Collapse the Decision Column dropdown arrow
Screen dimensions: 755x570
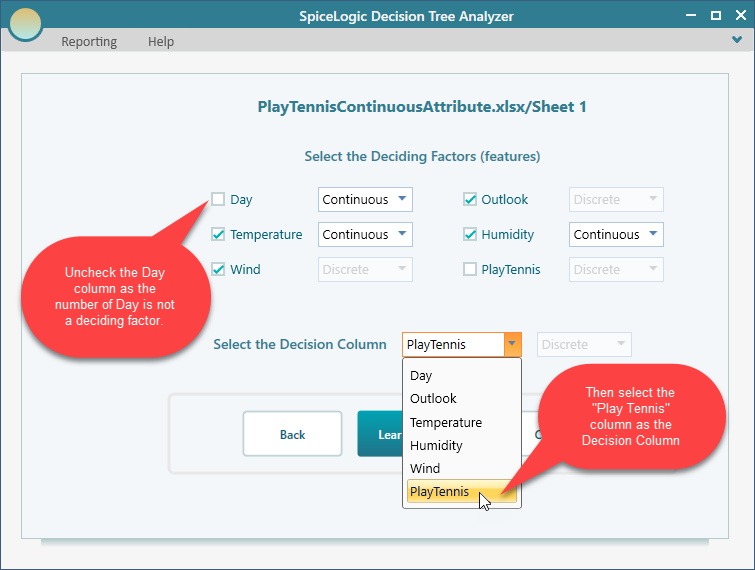pos(512,344)
